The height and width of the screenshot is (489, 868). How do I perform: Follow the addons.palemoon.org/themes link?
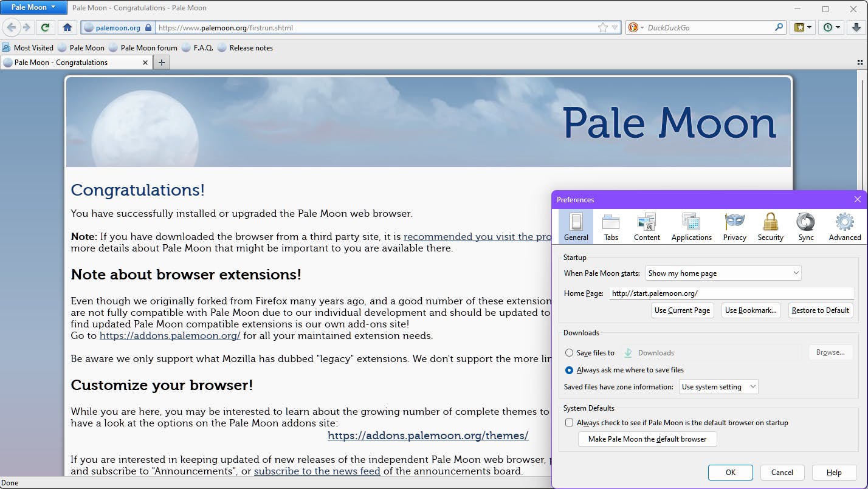(x=428, y=436)
